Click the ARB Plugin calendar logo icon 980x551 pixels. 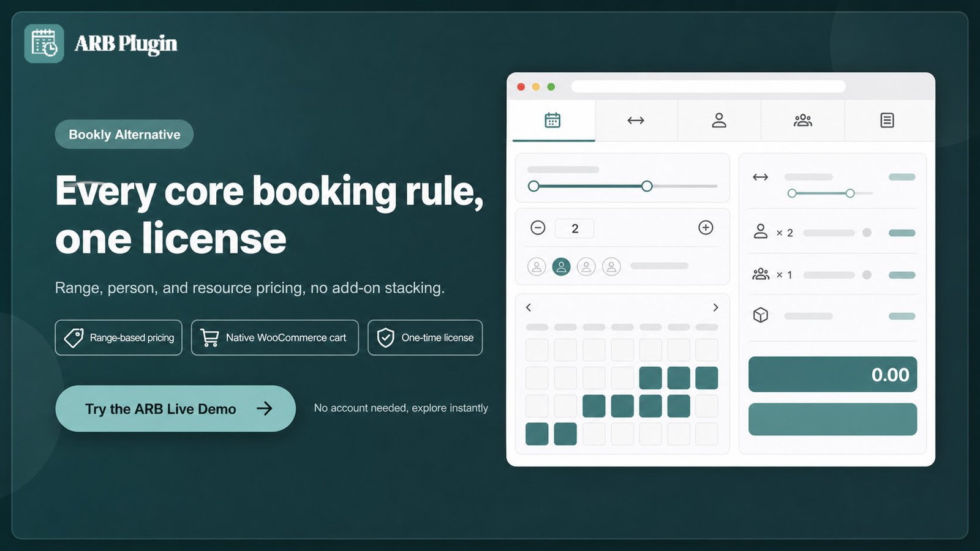44,43
